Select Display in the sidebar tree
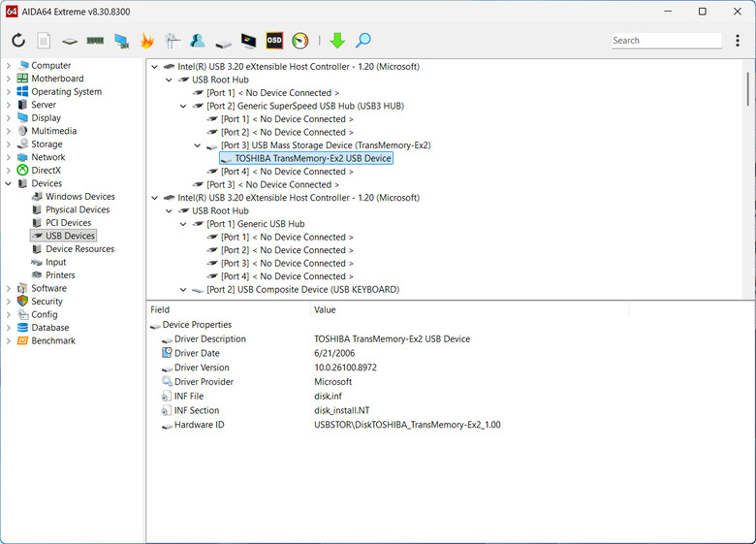Screen dimensions: 756x544 tap(46, 117)
